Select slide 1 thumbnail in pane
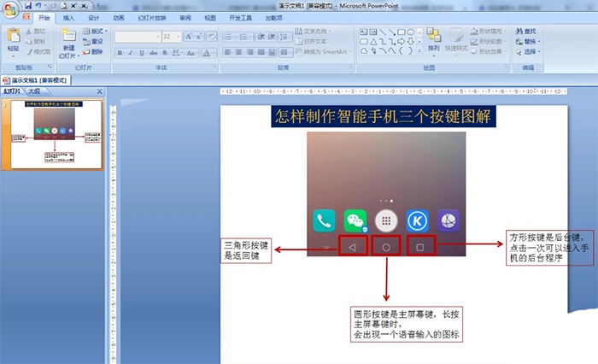The width and height of the screenshot is (598, 364). (x=57, y=134)
